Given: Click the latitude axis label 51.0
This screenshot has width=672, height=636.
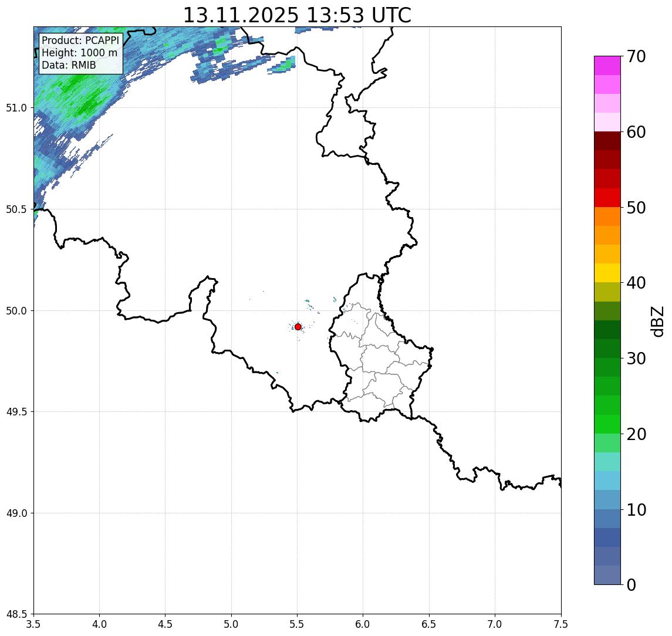Looking at the screenshot, I should pyautogui.click(x=16, y=108).
